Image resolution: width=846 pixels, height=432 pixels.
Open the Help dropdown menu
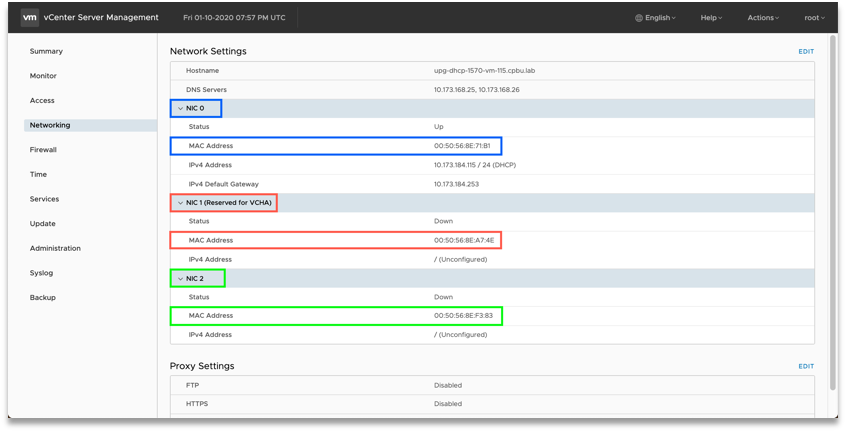pyautogui.click(x=711, y=18)
